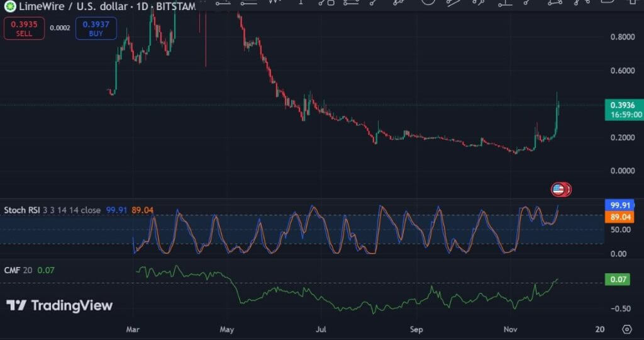Click the 20 date label on time axis
The width and height of the screenshot is (644, 340).
click(x=600, y=329)
